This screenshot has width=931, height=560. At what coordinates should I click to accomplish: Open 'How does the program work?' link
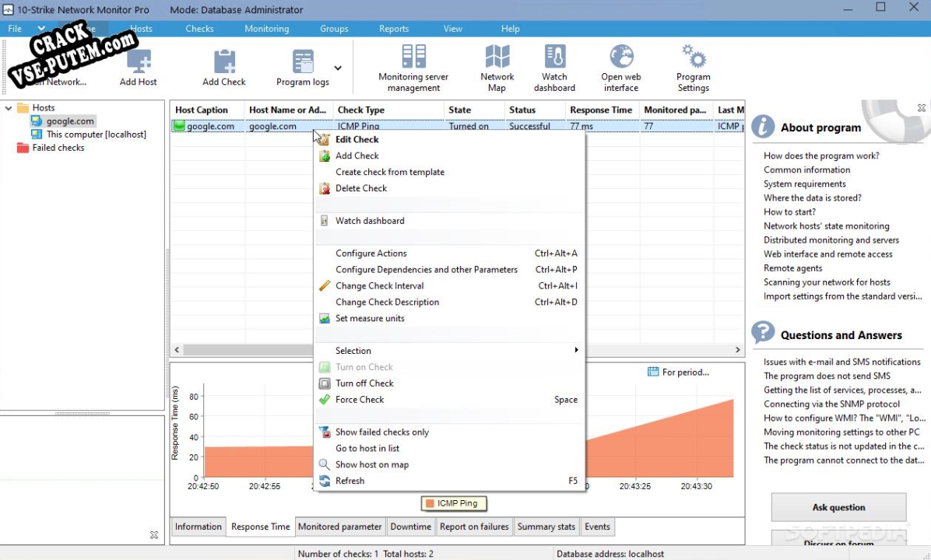coord(821,156)
